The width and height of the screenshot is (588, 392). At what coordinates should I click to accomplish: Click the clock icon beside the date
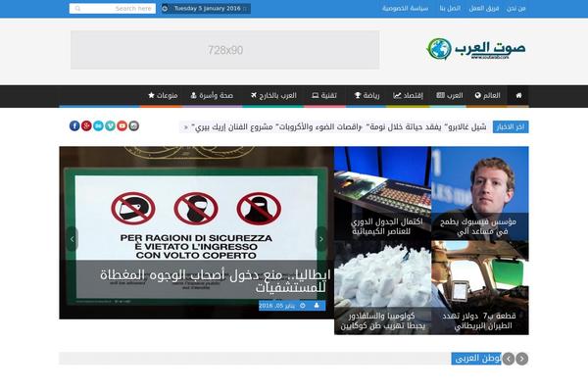pos(165,8)
